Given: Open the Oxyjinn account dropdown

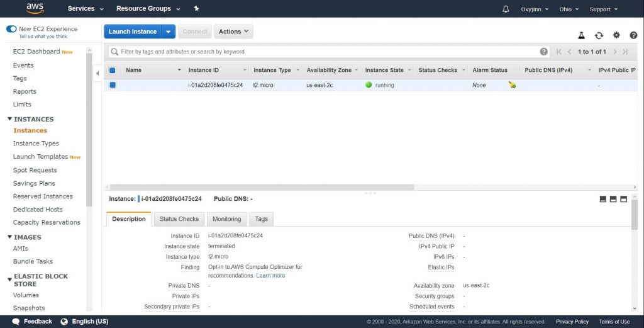Looking at the screenshot, I should (535, 9).
